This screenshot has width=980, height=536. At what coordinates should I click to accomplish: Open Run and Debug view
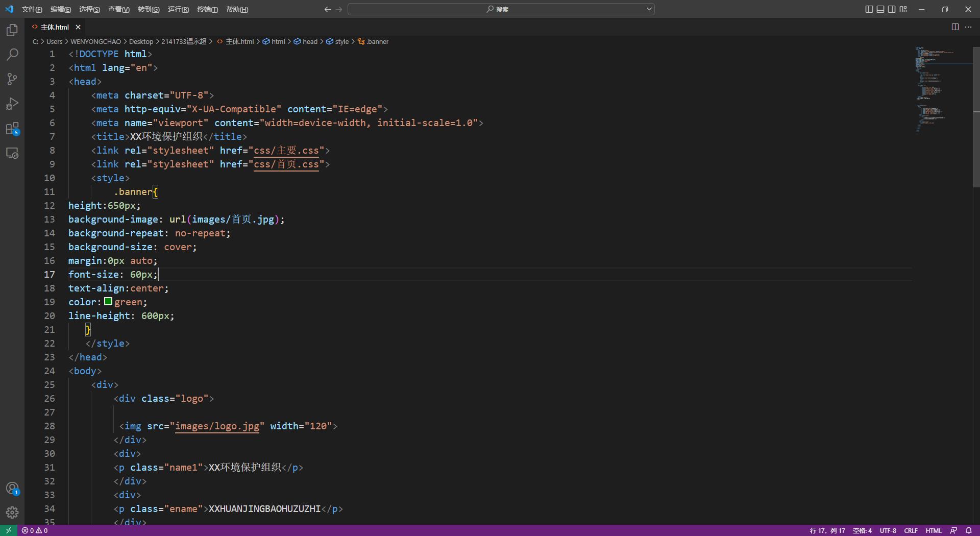[x=12, y=104]
